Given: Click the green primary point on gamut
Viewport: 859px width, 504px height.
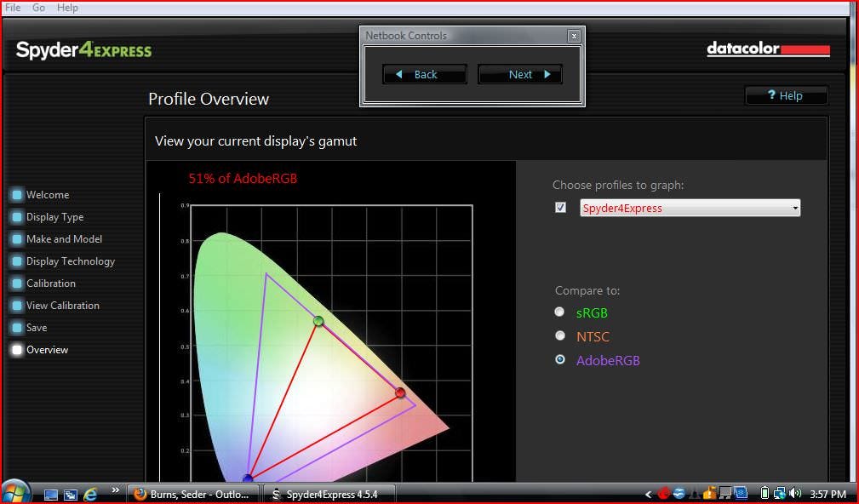Looking at the screenshot, I should point(318,321).
